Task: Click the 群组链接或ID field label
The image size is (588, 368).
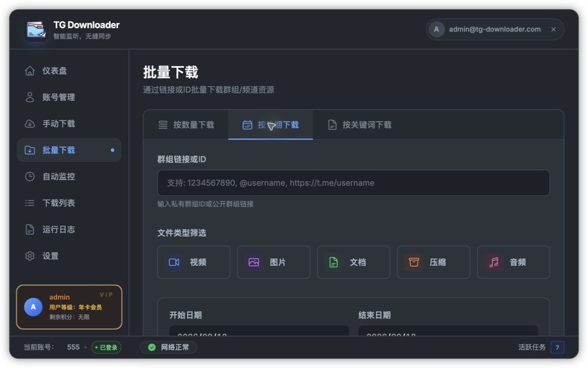Action: click(x=181, y=160)
